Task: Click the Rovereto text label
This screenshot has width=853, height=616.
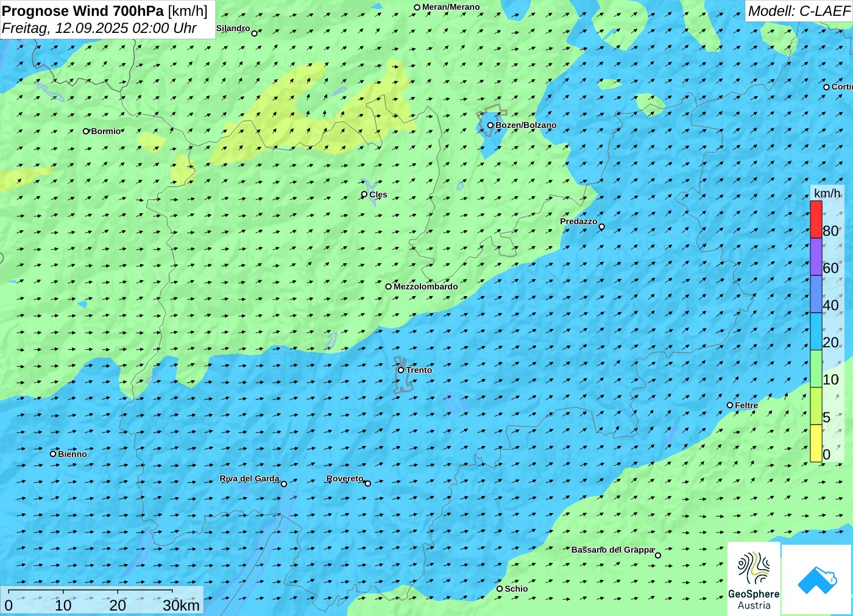Action: click(x=345, y=478)
